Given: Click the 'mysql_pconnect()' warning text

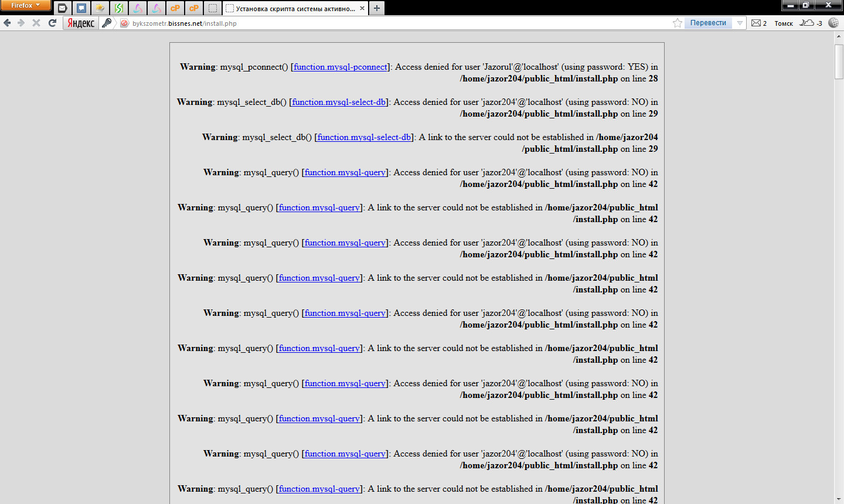Looking at the screenshot, I should (x=254, y=67).
